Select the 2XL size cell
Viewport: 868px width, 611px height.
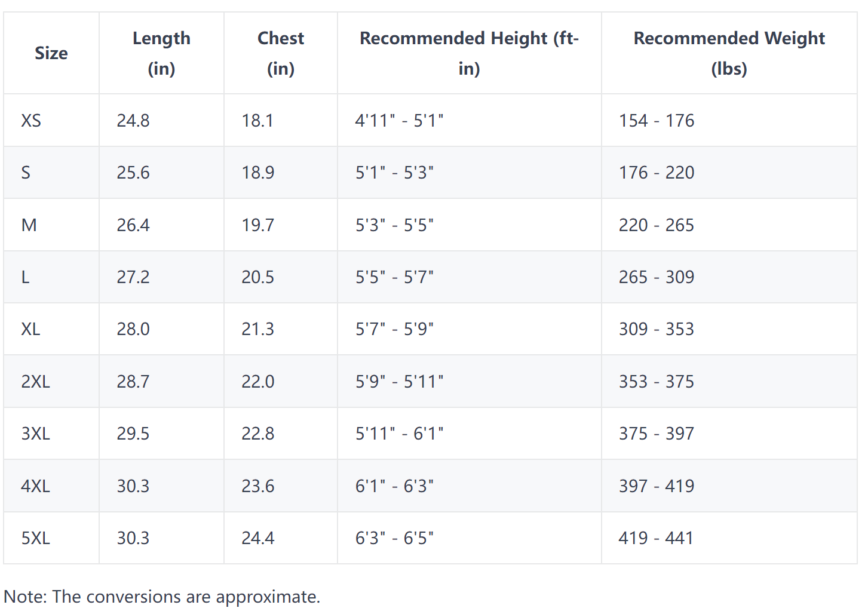pyautogui.click(x=35, y=382)
